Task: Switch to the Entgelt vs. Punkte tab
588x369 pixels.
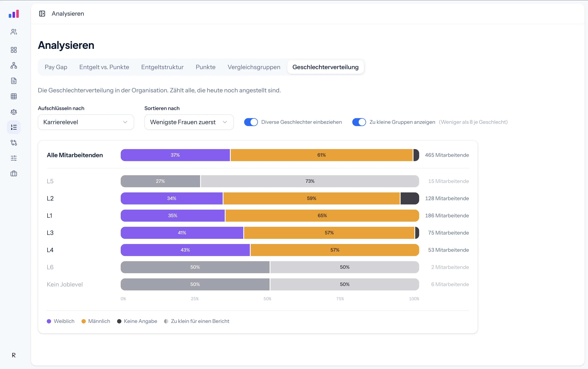Action: (x=104, y=67)
